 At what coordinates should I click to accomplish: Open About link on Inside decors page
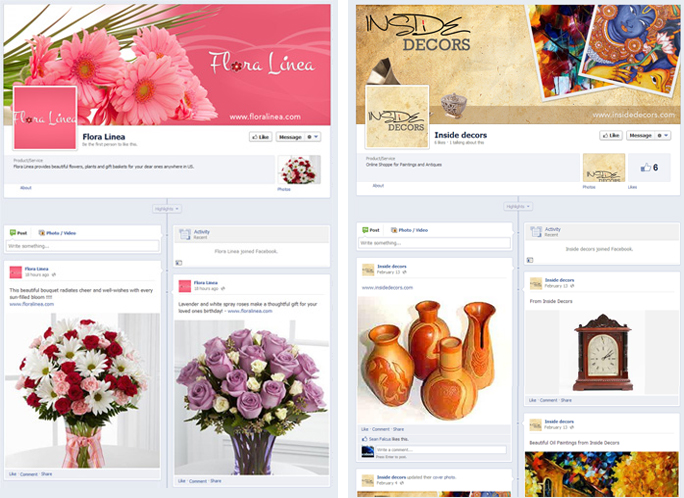(378, 186)
